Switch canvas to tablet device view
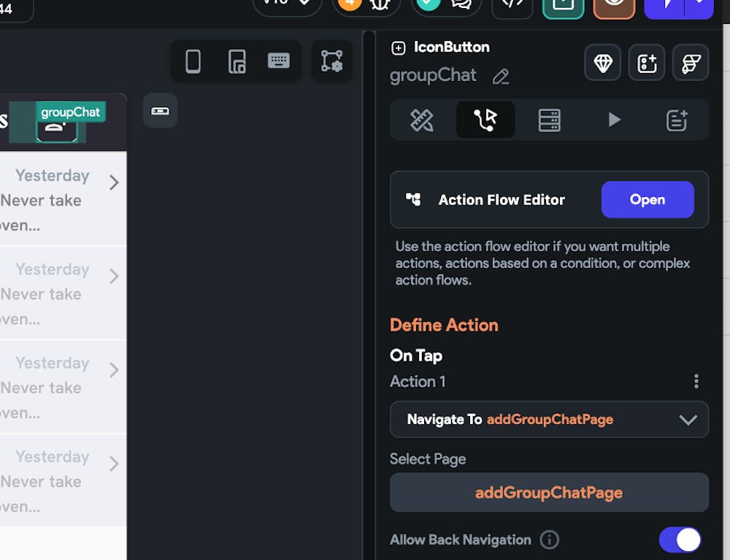Viewport: 730px width, 560px height. (x=237, y=61)
